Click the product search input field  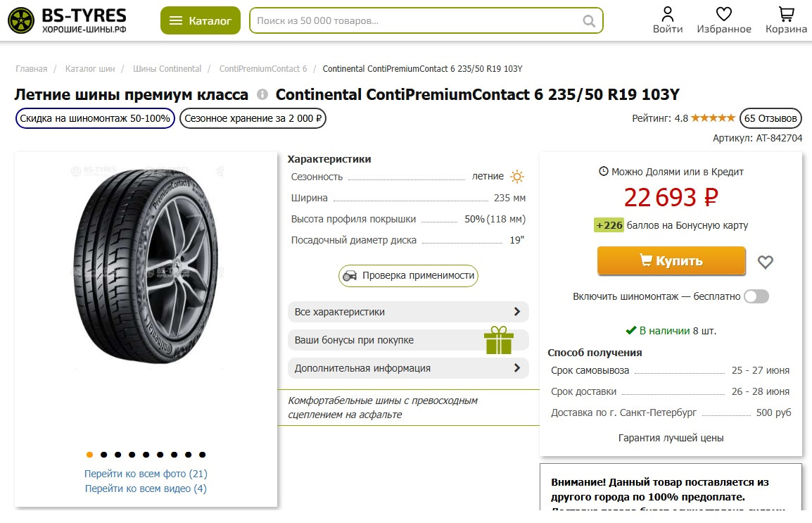point(415,21)
